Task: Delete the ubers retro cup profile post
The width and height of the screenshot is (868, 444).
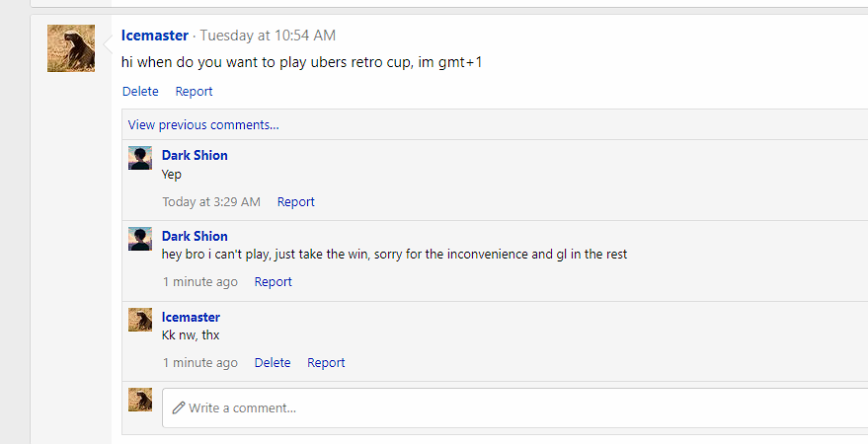Action: pyautogui.click(x=140, y=91)
